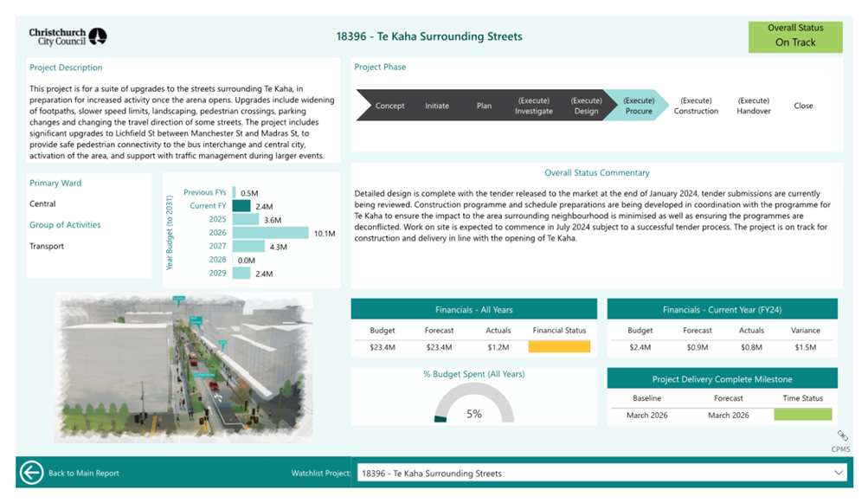Select the Execute Investigate phase

coord(534,106)
